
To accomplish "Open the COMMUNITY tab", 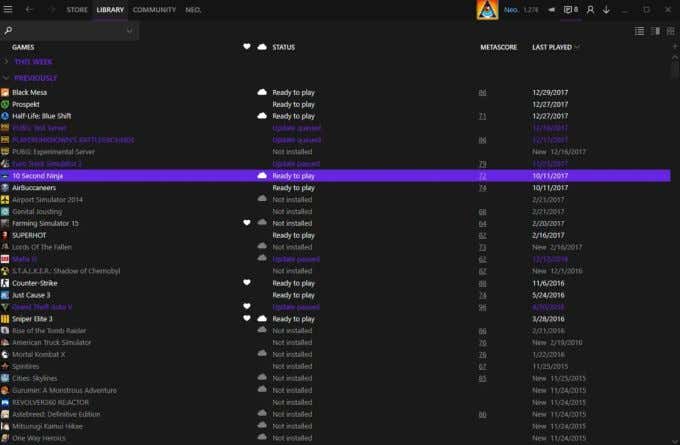I will 154,10.
